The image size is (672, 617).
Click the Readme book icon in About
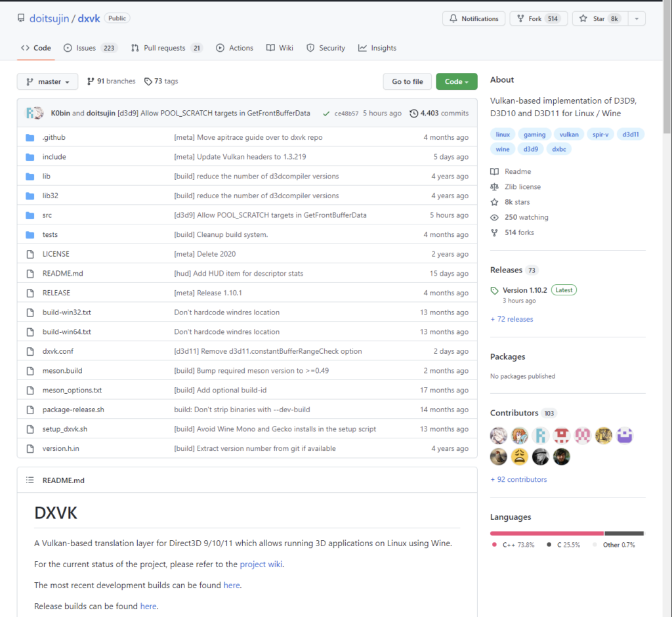point(495,171)
